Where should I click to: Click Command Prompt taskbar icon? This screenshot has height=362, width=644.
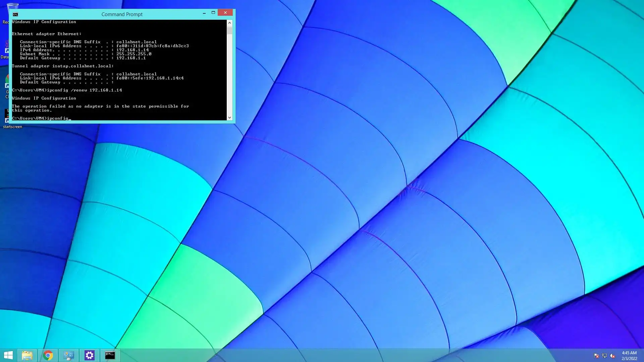110,355
